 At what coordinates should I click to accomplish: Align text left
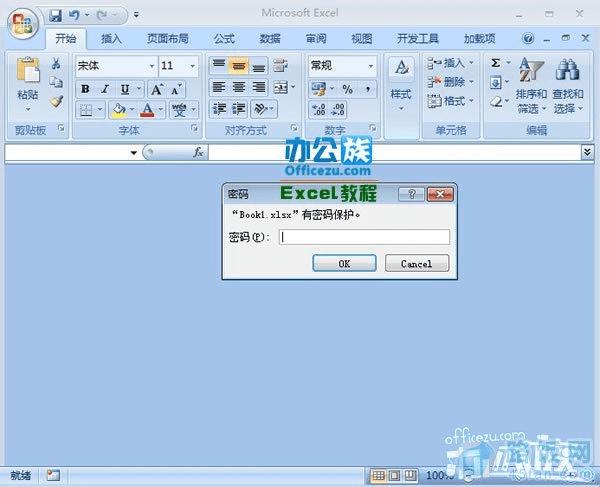pos(218,88)
